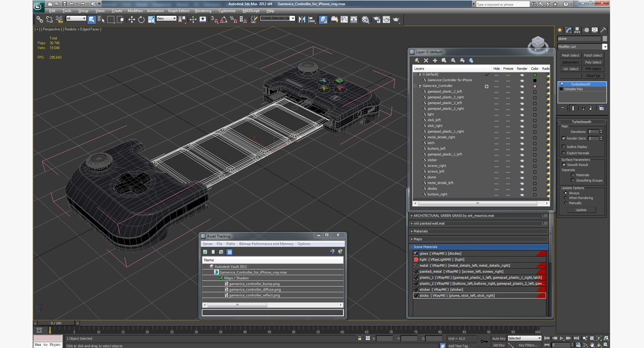Open the Graph Editors menu

coord(178,11)
